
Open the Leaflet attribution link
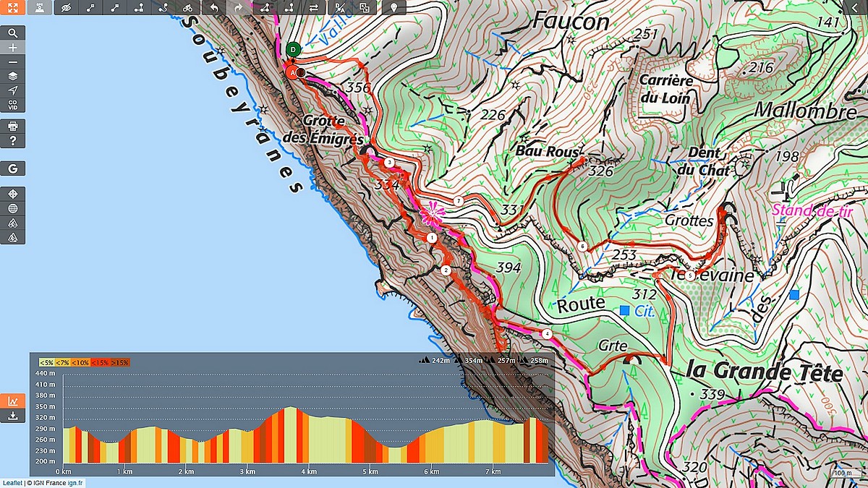tap(12, 483)
